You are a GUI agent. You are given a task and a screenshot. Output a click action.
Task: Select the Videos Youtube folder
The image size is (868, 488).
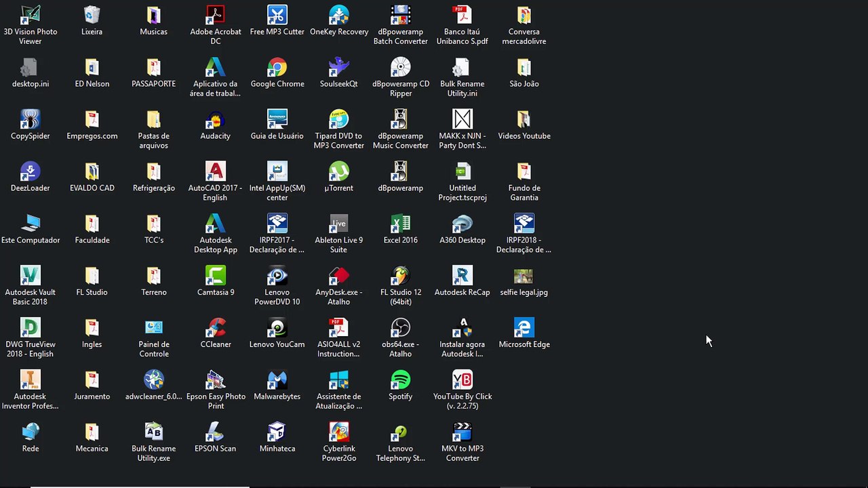pyautogui.click(x=524, y=120)
